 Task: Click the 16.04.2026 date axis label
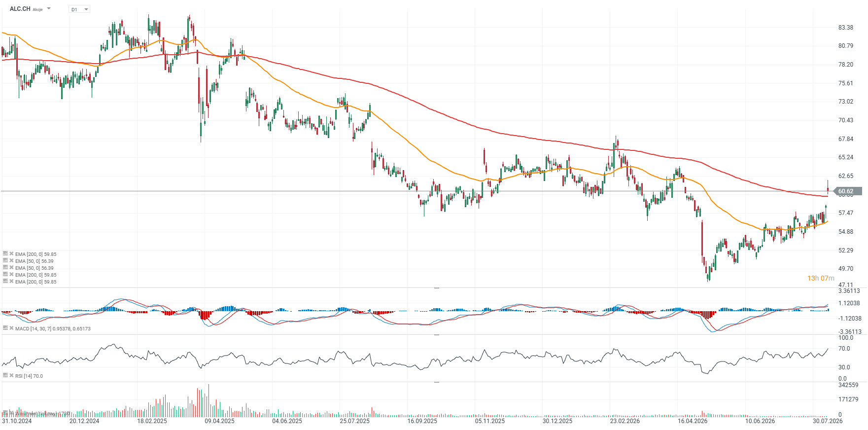pos(693,421)
